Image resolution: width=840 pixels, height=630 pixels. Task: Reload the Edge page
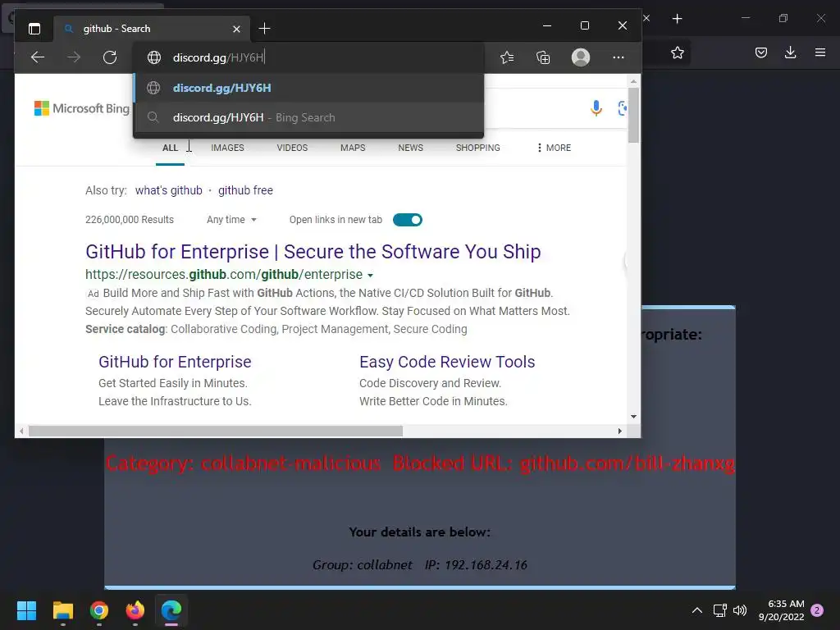[110, 57]
